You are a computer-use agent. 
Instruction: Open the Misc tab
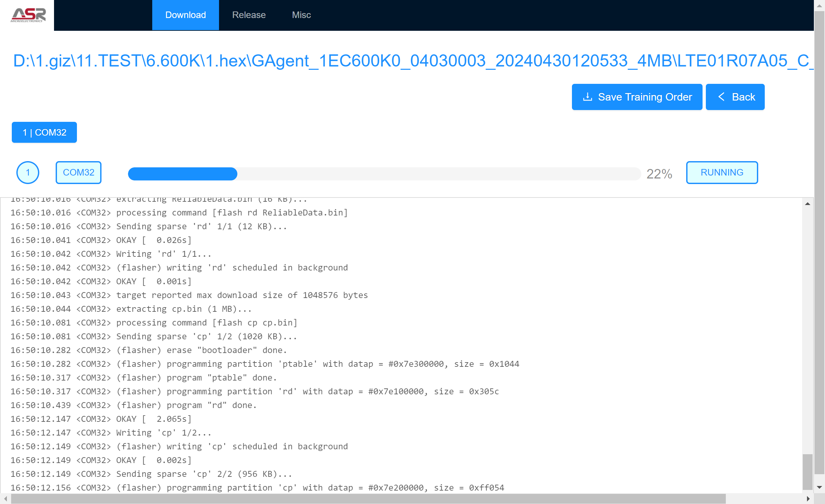click(x=301, y=15)
